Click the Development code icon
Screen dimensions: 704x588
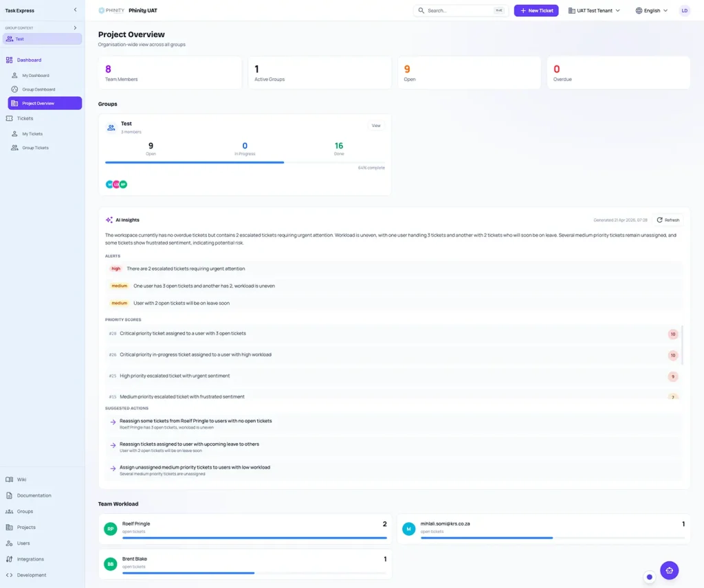click(10, 575)
